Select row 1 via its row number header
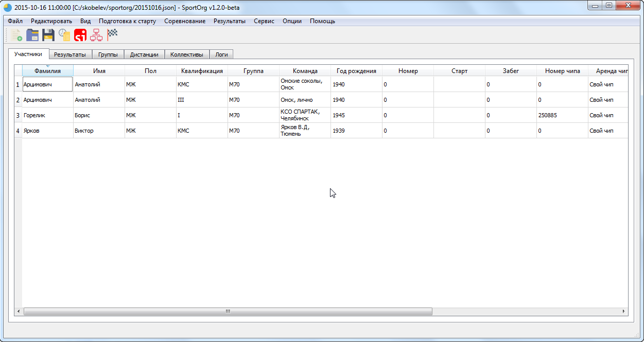 point(18,84)
